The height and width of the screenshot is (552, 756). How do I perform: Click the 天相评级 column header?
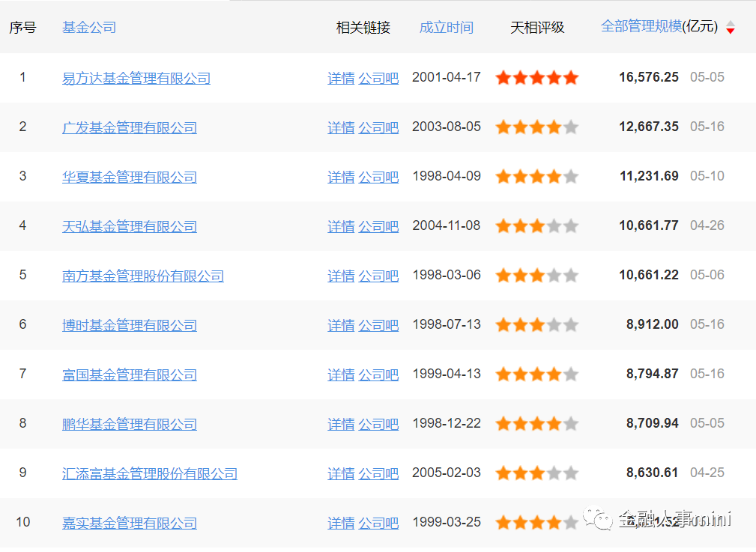point(537,28)
